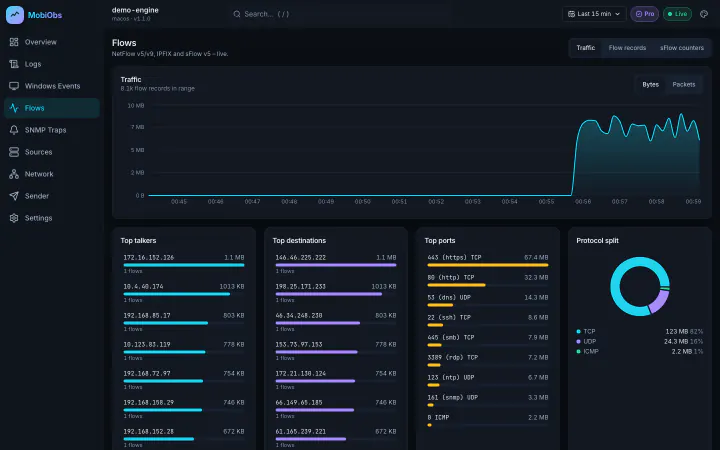This screenshot has height=450, width=720.
Task: Click the TCP legend color dot
Action: [579, 332]
